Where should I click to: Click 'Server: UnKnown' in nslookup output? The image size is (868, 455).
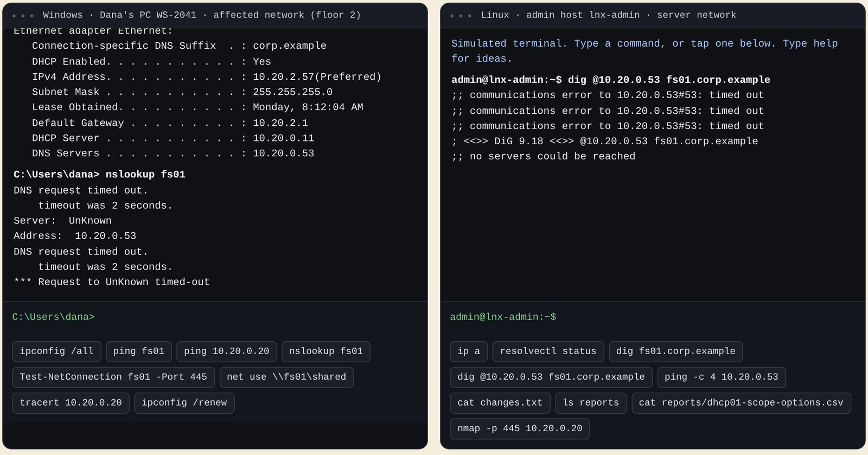tap(62, 221)
